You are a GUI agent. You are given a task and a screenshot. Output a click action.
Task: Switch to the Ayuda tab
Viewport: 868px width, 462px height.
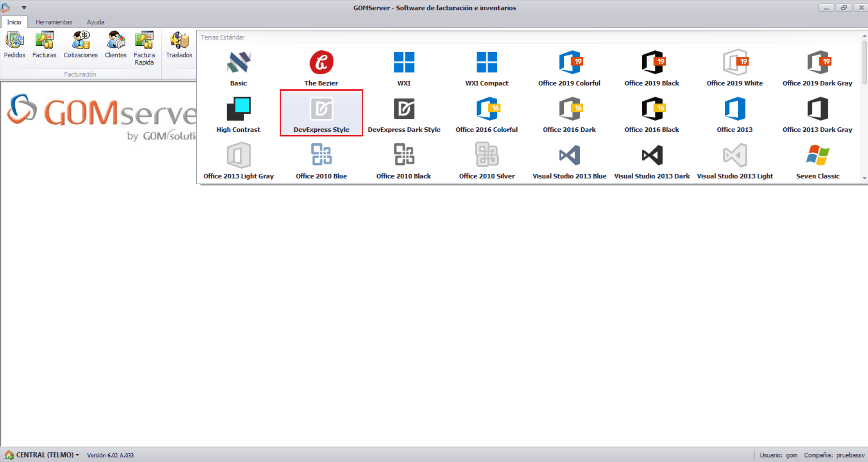tap(95, 22)
